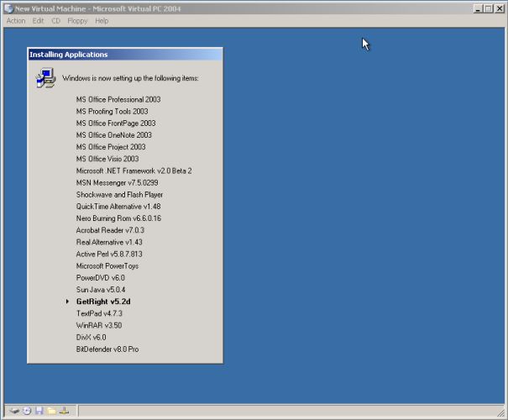This screenshot has height=420, width=508.
Task: Click the setup computer icon in dialog
Action: click(x=45, y=78)
